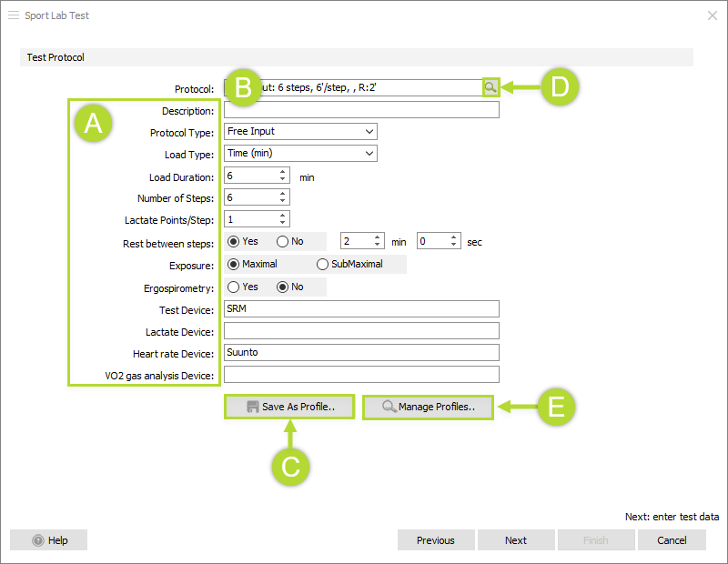Decrease Load Duration with down arrow
Image resolution: width=728 pixels, height=564 pixels.
pyautogui.click(x=282, y=179)
